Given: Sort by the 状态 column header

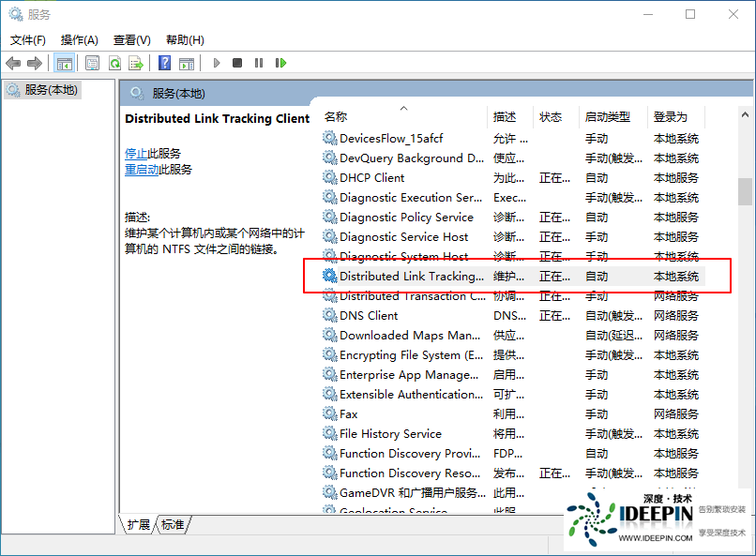Looking at the screenshot, I should (556, 116).
